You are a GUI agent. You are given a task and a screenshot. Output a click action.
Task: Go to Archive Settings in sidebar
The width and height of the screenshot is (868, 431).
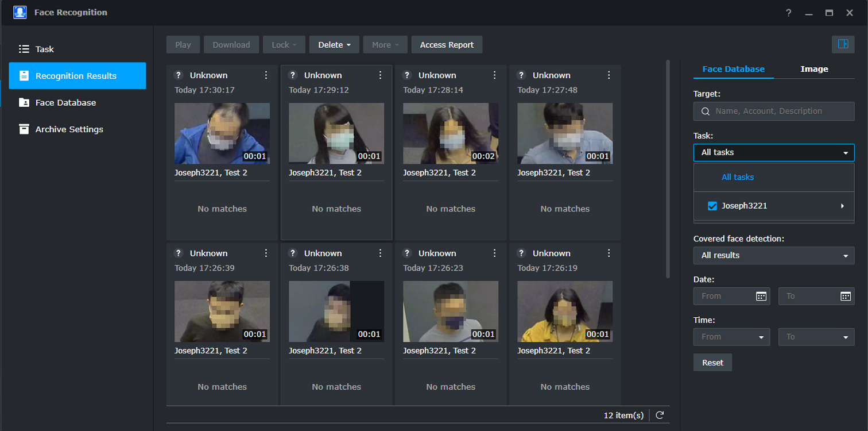tap(69, 129)
